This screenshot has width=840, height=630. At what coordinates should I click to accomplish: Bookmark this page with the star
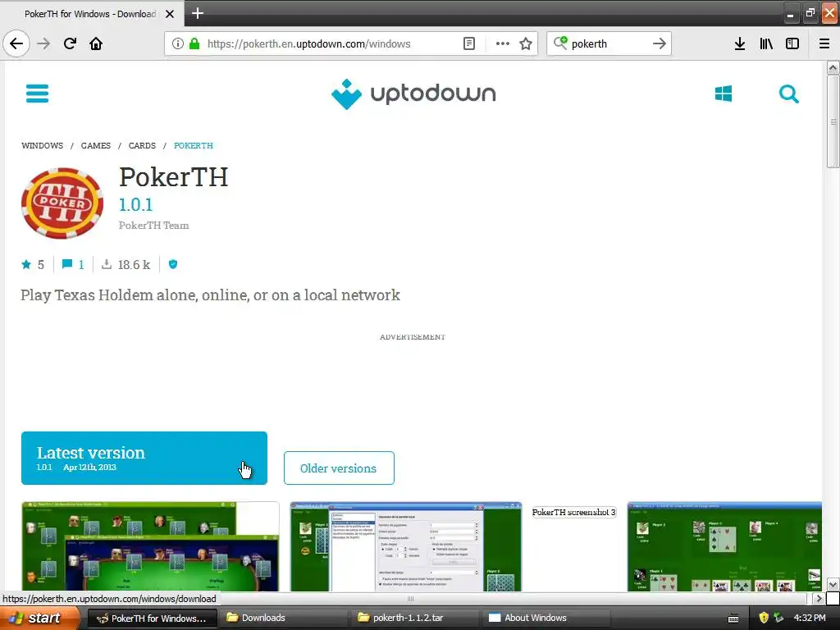tap(526, 44)
